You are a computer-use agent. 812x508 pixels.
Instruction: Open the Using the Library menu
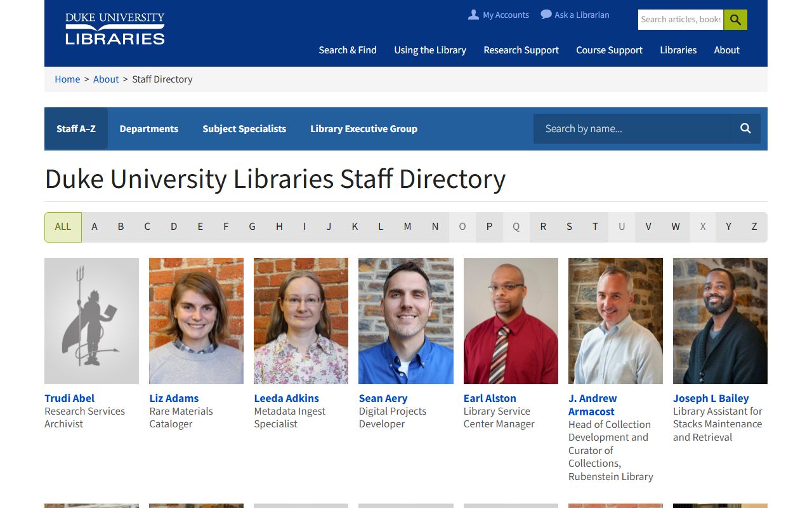point(430,50)
